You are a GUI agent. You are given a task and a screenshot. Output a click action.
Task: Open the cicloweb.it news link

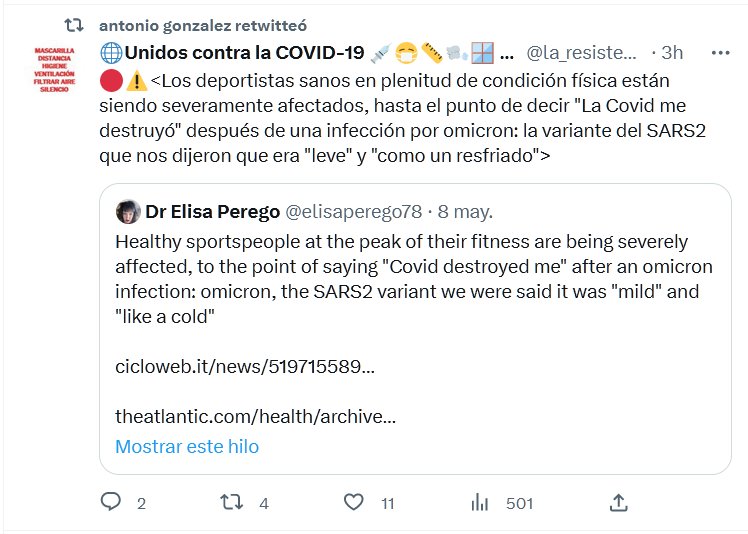coord(245,366)
